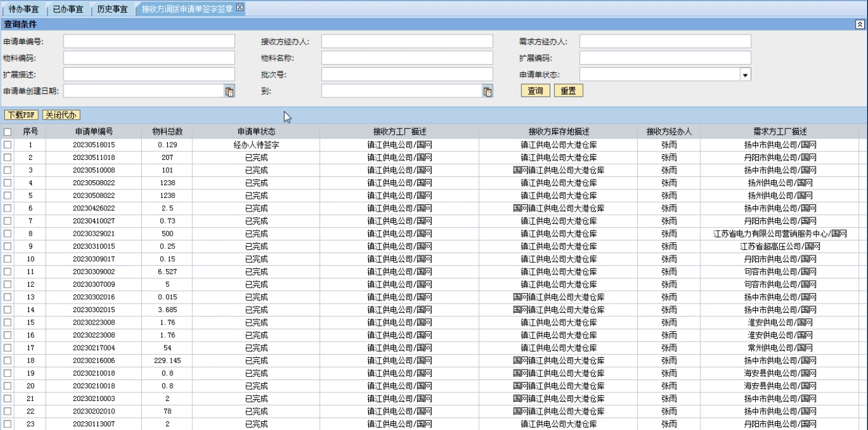Expand the 申请单状态 dropdown list

745,75
